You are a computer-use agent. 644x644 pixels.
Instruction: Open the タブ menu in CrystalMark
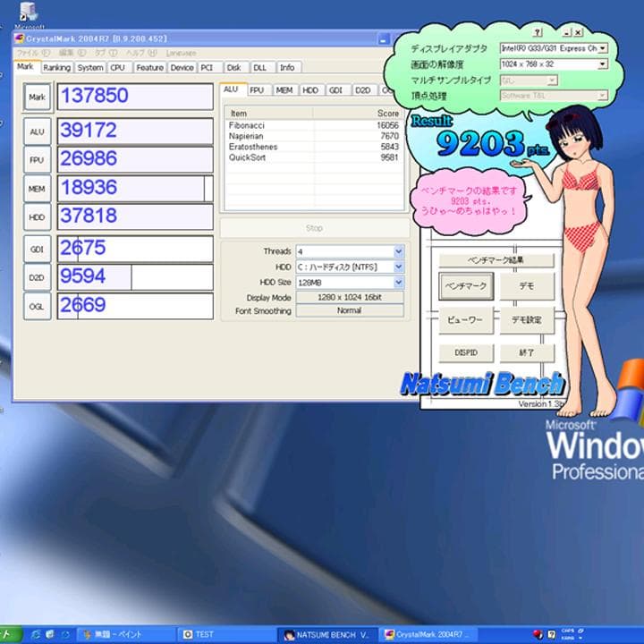[x=106, y=53]
